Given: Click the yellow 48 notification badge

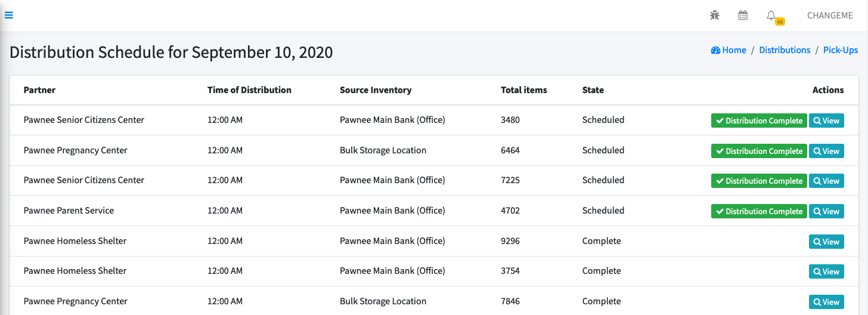Looking at the screenshot, I should (780, 22).
